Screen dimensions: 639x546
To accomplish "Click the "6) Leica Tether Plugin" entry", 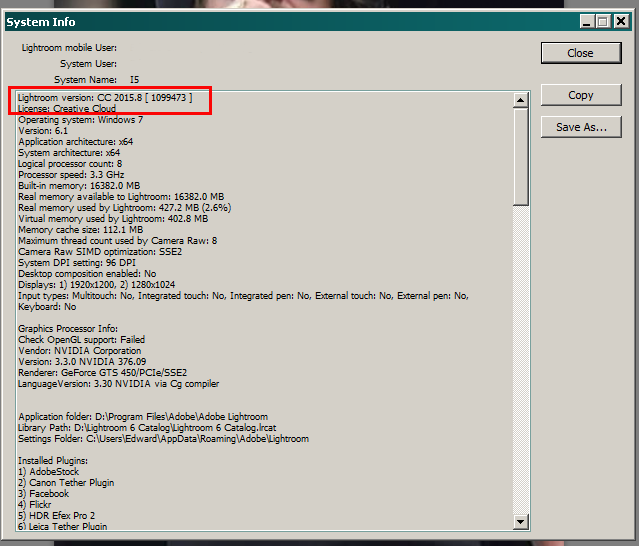I will (62, 526).
